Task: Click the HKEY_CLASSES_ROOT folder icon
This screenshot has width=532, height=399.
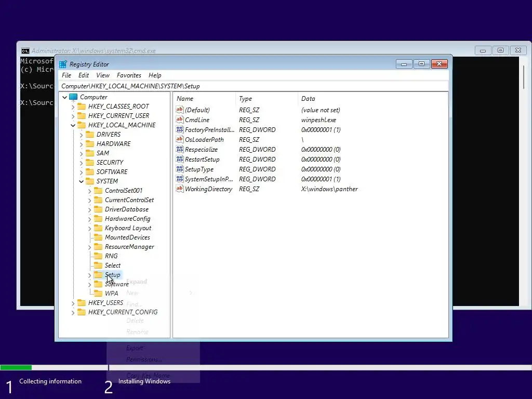Action: [x=82, y=107]
